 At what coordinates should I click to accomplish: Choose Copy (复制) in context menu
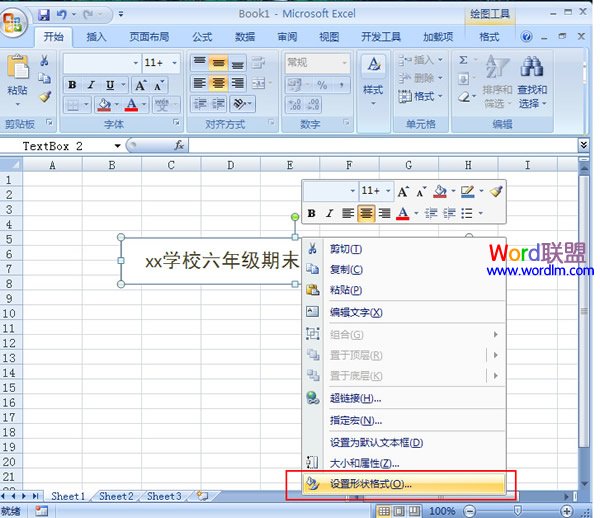pos(404,270)
